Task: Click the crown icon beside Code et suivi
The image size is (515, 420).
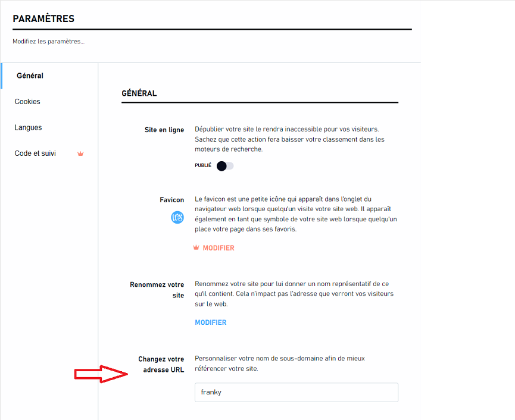Action: click(80, 153)
